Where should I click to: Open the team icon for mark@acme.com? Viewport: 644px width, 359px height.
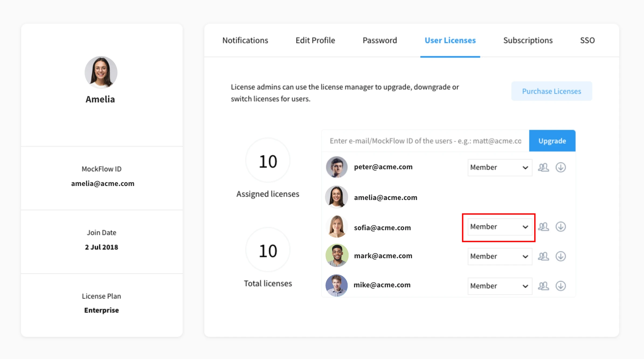point(543,256)
